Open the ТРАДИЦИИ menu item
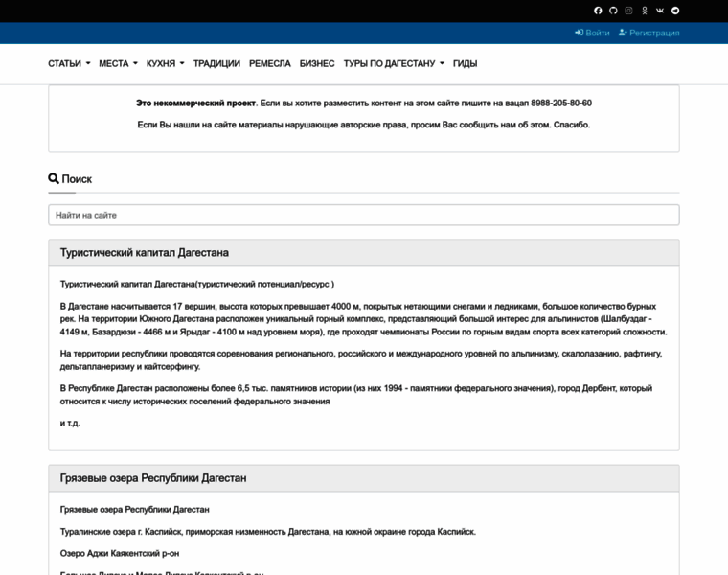Viewport: 728px width, 575px height. click(x=216, y=63)
